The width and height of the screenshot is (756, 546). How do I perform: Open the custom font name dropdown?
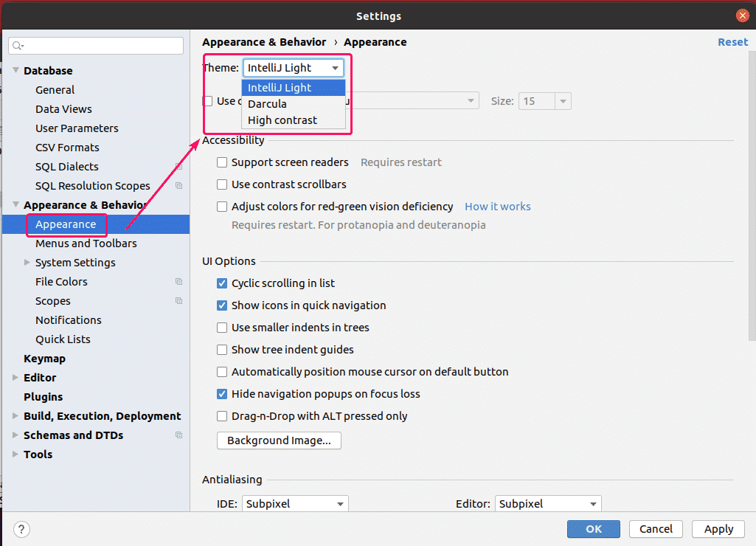point(470,101)
